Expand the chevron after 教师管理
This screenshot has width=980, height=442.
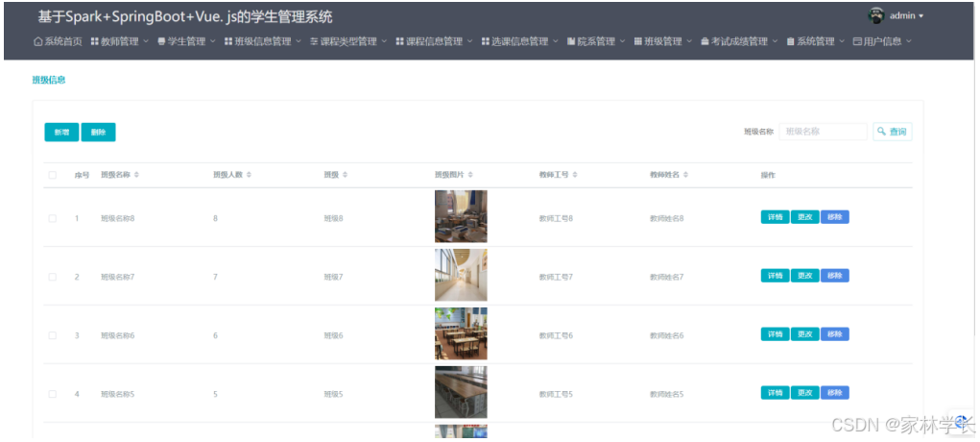[146, 41]
